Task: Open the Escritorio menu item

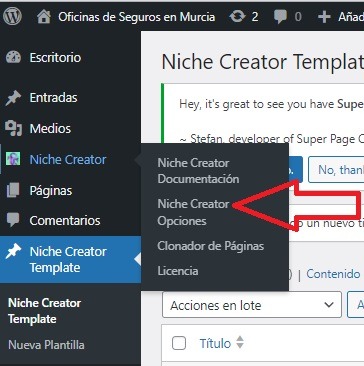Action: pyautogui.click(x=55, y=57)
